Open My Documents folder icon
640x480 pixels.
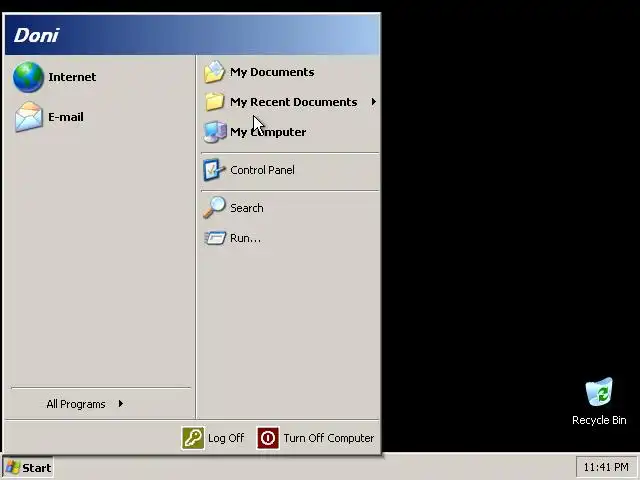pyautogui.click(x=214, y=72)
